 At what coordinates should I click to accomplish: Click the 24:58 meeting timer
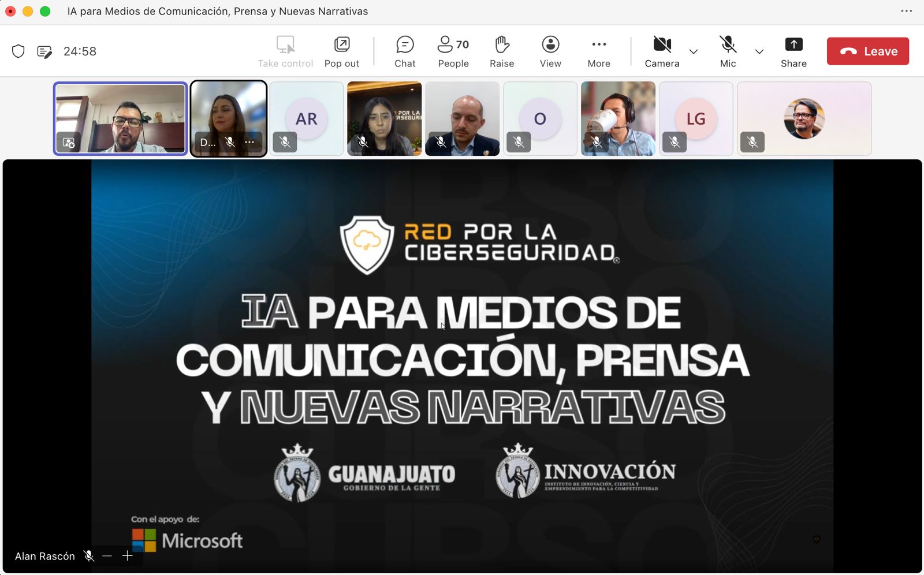pos(80,51)
